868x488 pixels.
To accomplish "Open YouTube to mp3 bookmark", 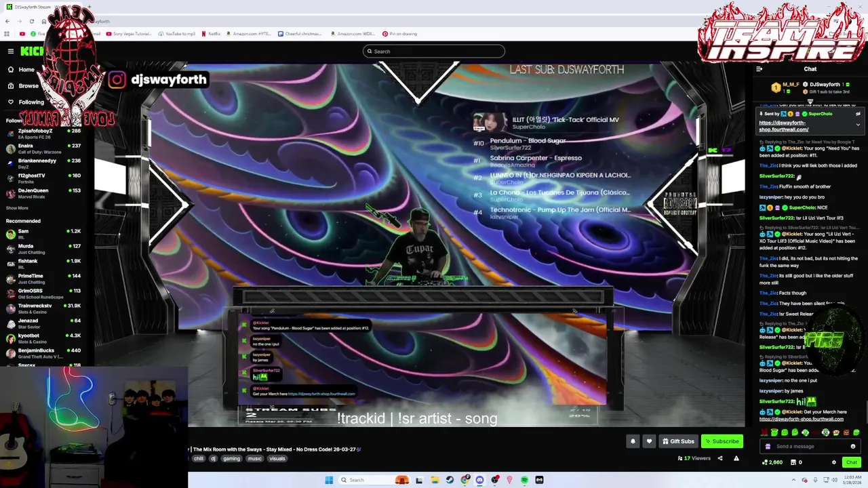I will tap(177, 34).
